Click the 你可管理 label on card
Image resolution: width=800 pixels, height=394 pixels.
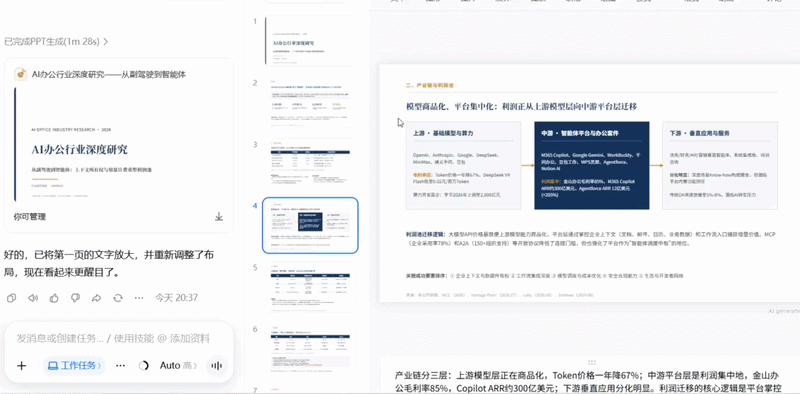(30, 217)
